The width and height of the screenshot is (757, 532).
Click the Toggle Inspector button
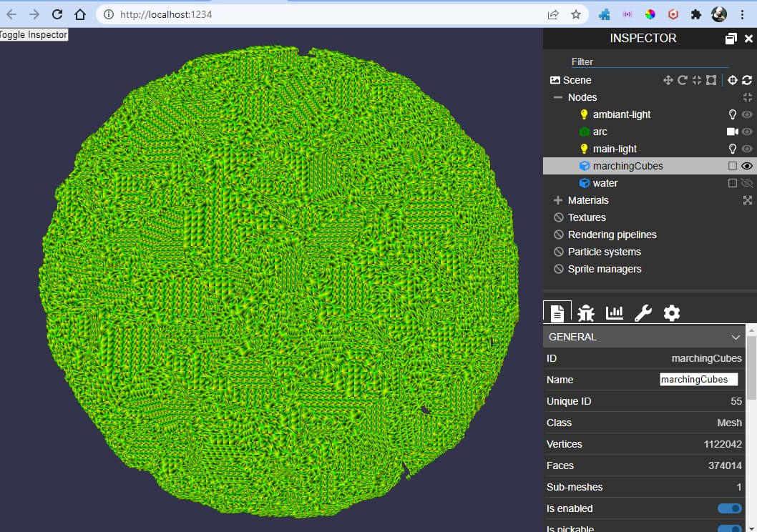tap(34, 35)
